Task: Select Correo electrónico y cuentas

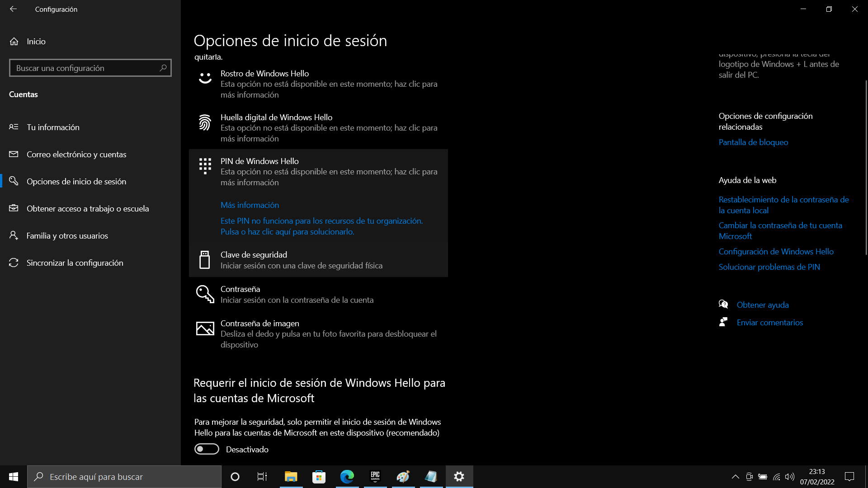Action: tap(76, 155)
